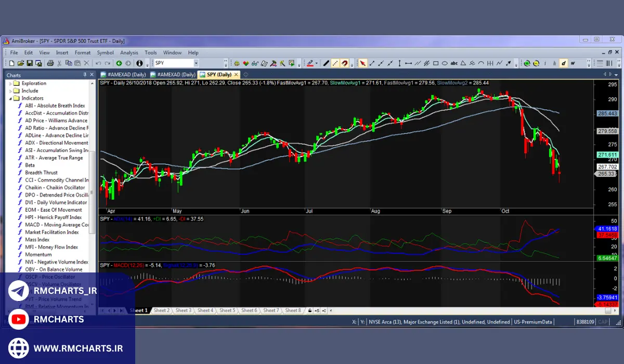
Task: Toggle the weekly 'w' interval button
Action: coord(572,63)
